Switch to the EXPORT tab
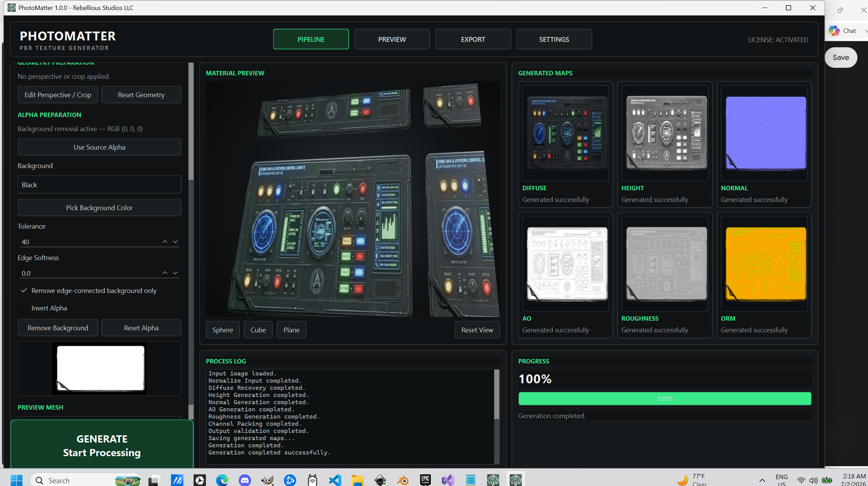The image size is (868, 486). 473,39
